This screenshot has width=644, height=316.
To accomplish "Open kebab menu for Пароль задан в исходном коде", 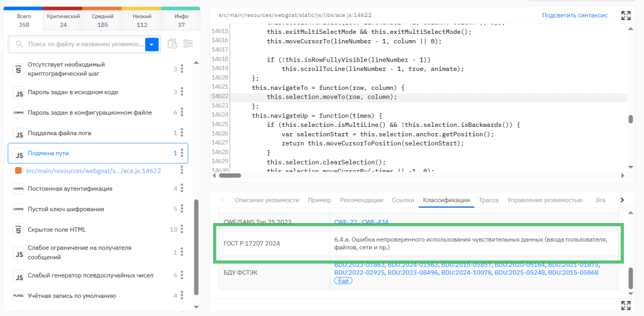I will [x=182, y=92].
